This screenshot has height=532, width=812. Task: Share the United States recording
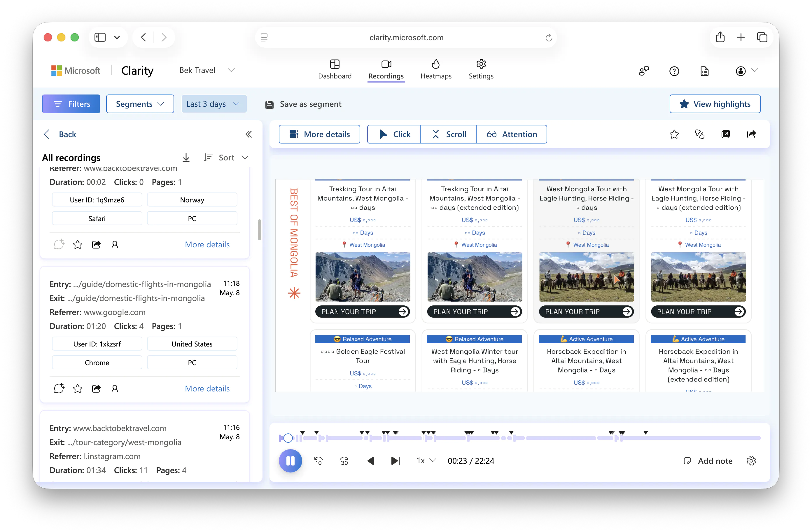pos(96,388)
